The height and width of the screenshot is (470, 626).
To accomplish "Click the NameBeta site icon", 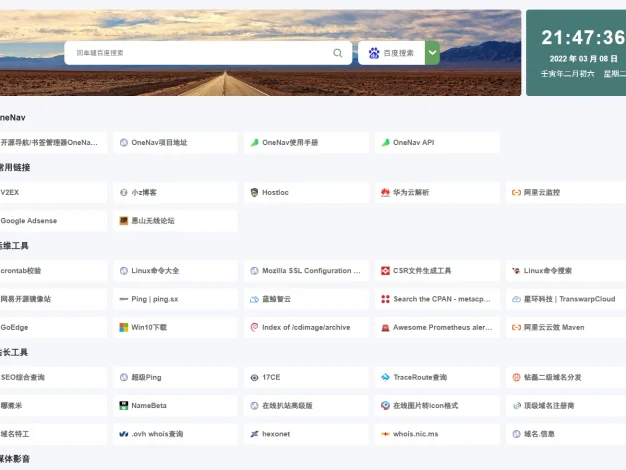I will pyautogui.click(x=124, y=406).
